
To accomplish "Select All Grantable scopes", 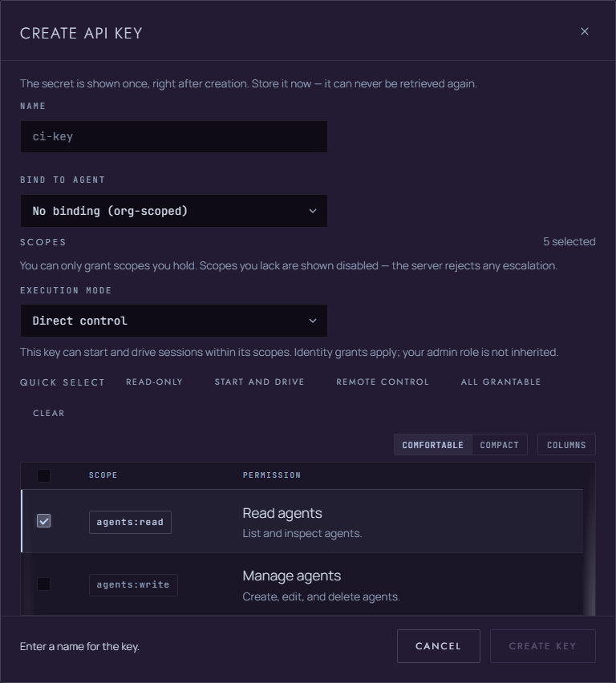I will 500,382.
